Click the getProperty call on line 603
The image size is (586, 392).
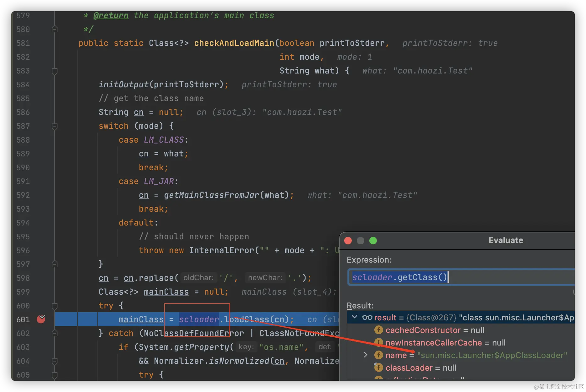pyautogui.click(x=201, y=347)
